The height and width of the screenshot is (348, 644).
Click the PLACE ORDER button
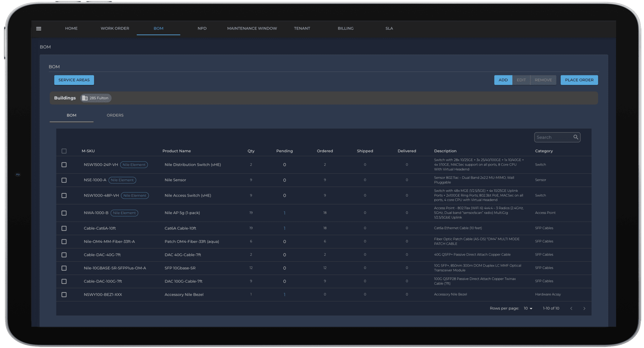(579, 80)
